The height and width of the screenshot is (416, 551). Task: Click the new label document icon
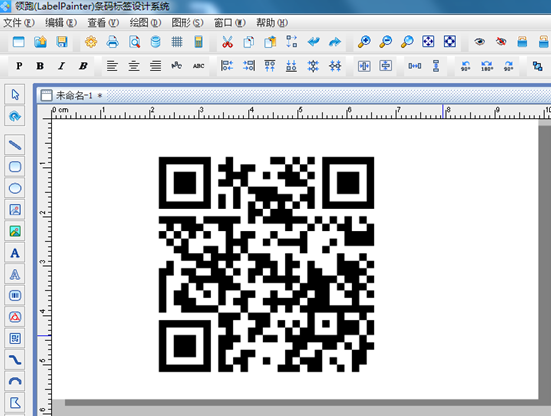(19, 42)
